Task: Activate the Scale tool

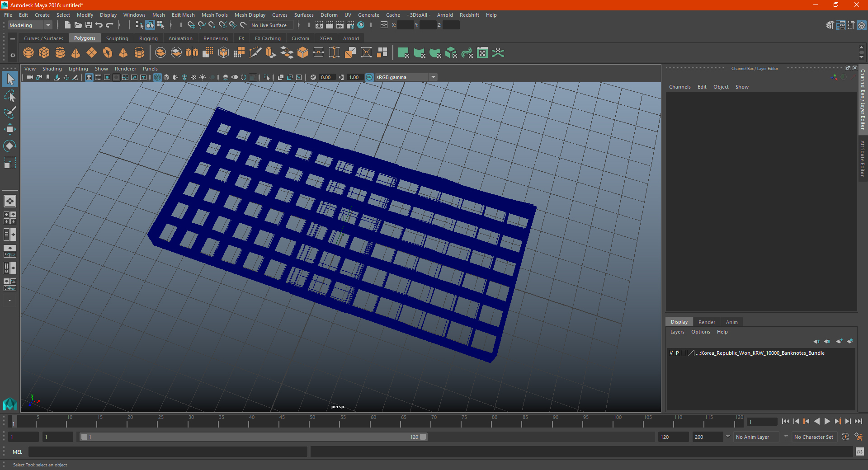Action: click(x=9, y=163)
